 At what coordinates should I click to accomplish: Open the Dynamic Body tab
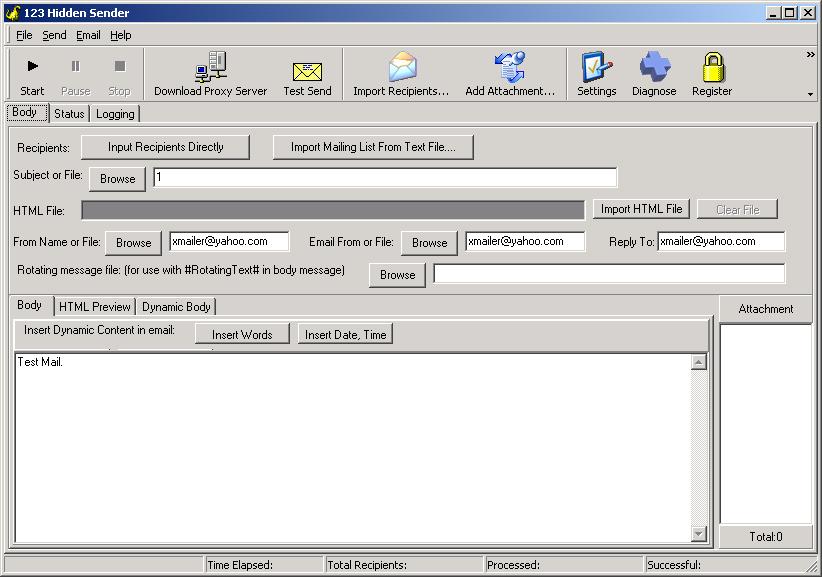tap(176, 307)
